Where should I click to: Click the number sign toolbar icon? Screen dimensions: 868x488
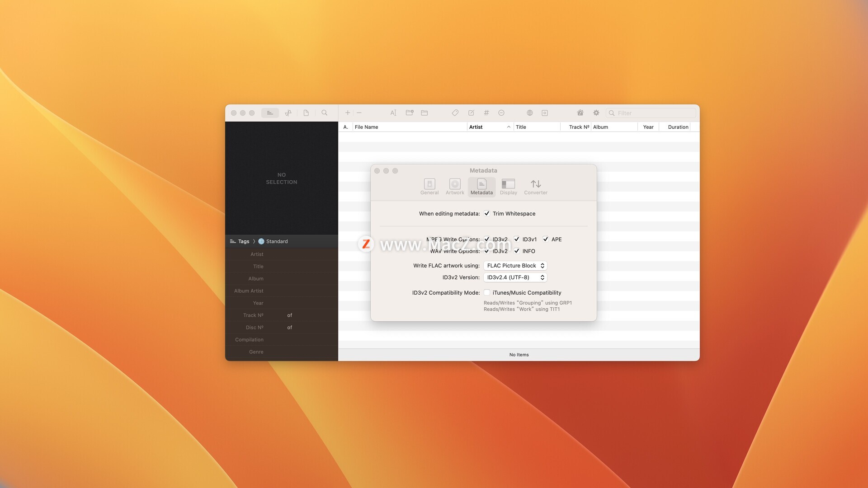click(486, 113)
